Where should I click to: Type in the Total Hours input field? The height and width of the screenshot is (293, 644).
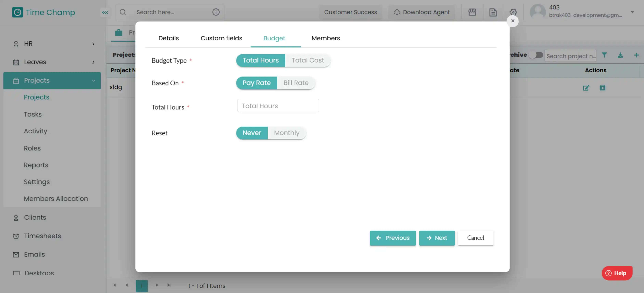point(278,106)
